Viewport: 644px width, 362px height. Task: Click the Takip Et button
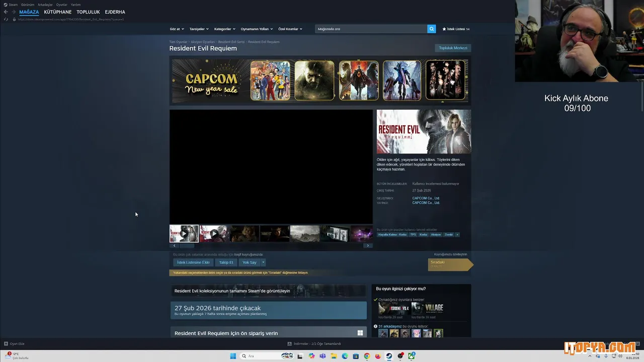(x=226, y=262)
